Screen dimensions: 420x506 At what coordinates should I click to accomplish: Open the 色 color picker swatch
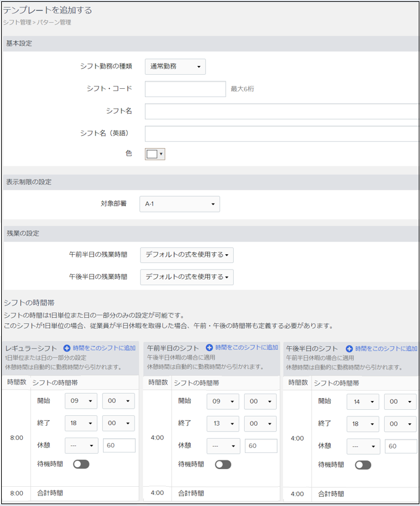point(155,154)
